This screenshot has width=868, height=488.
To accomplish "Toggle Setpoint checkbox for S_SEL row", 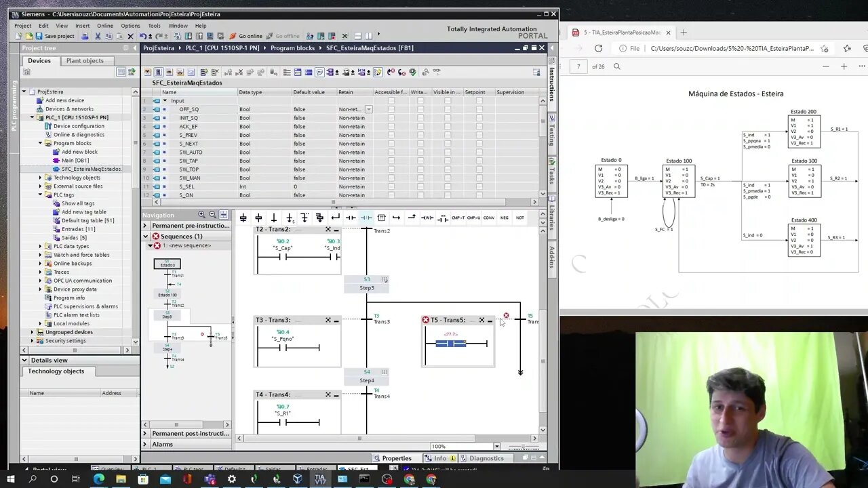I will tap(479, 186).
